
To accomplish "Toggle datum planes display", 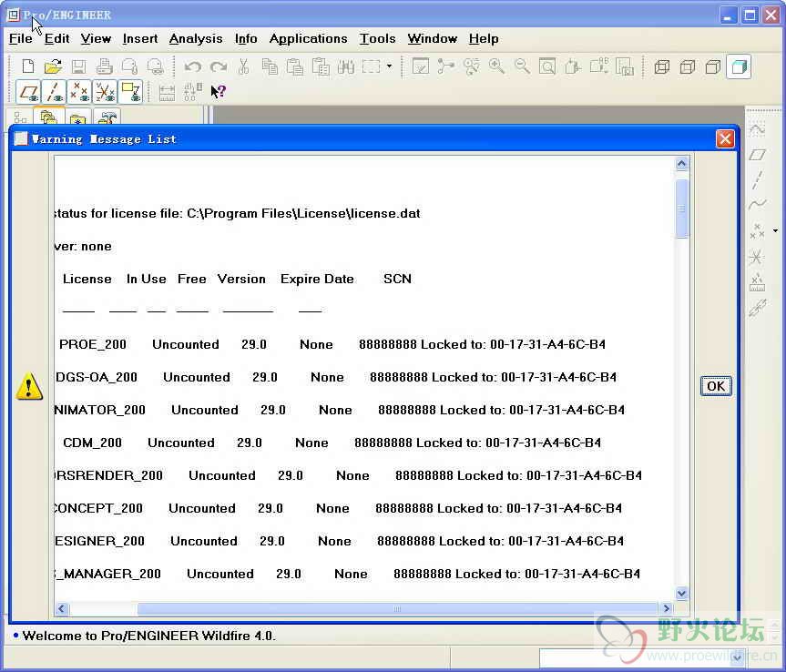I will tap(28, 92).
